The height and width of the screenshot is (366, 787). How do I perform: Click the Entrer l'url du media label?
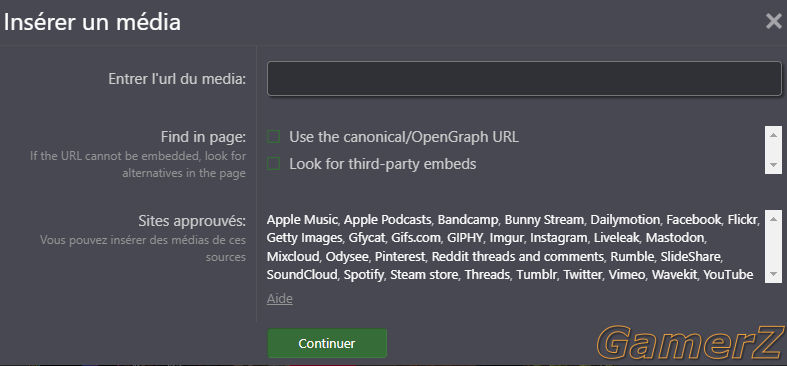(x=177, y=79)
